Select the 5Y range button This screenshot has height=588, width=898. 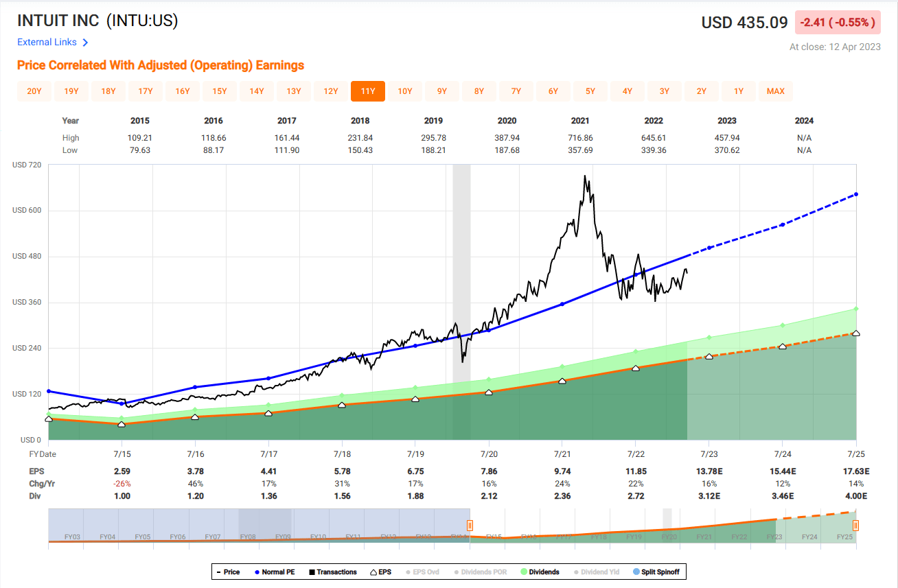pos(590,90)
